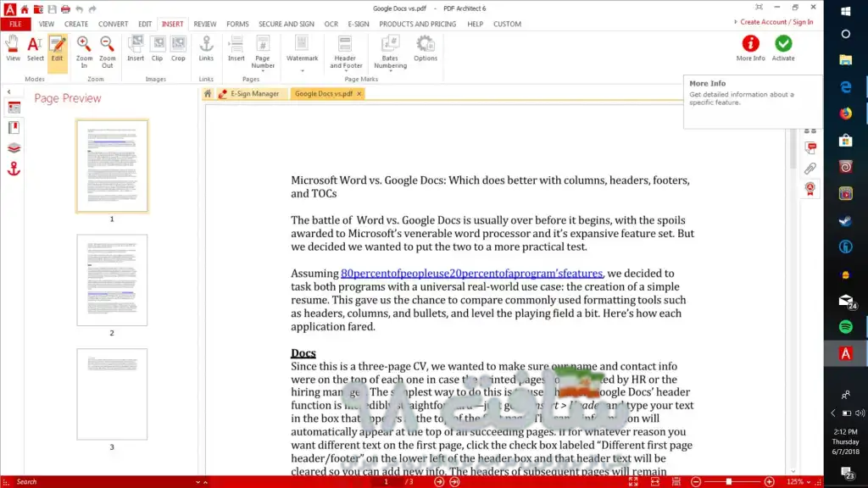Go to next page with arrow button
The height and width of the screenshot is (488, 868).
point(439,482)
